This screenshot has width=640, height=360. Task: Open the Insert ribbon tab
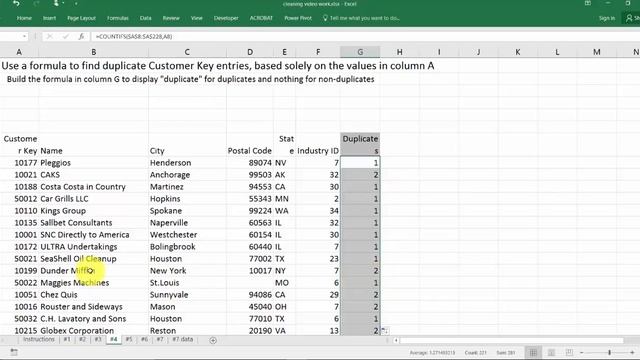(x=49, y=18)
